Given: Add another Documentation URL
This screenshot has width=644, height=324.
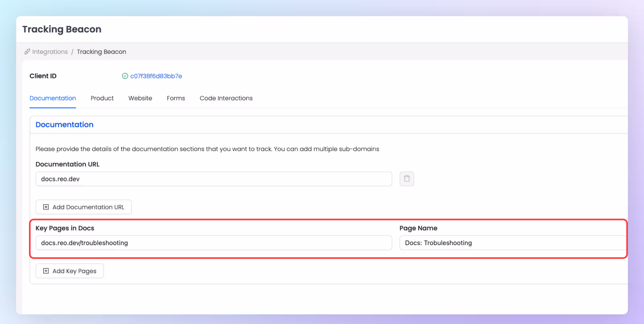Looking at the screenshot, I should point(84,207).
